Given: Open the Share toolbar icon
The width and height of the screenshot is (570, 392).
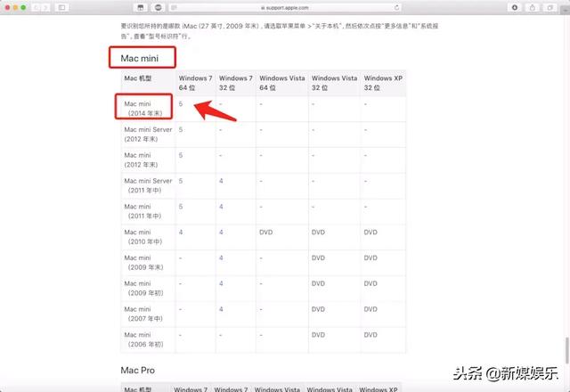Looking at the screenshot, I should tap(533, 7).
